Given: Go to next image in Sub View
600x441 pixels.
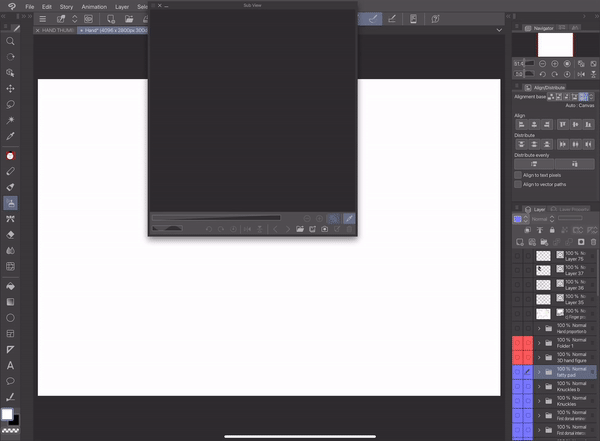Looking at the screenshot, I should [x=288, y=229].
